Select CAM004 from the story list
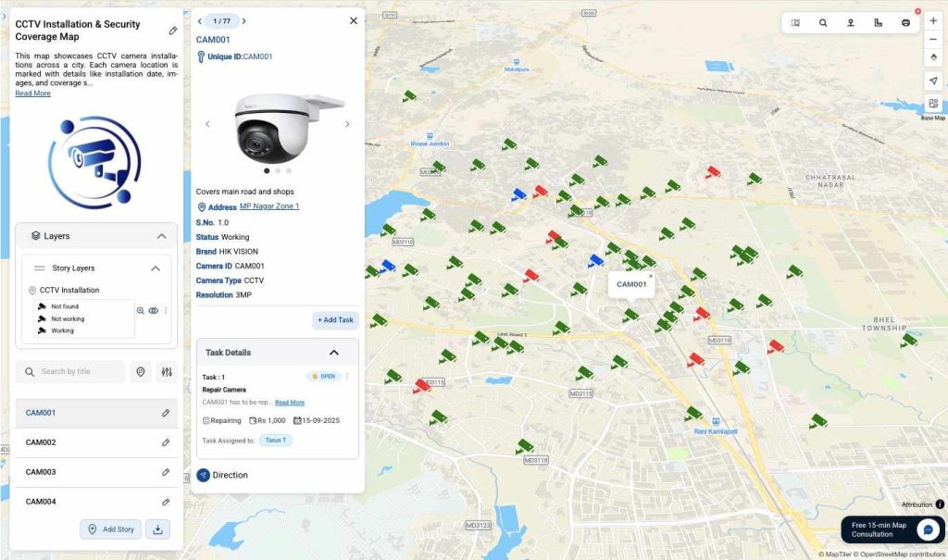This screenshot has width=948, height=560. (42, 502)
